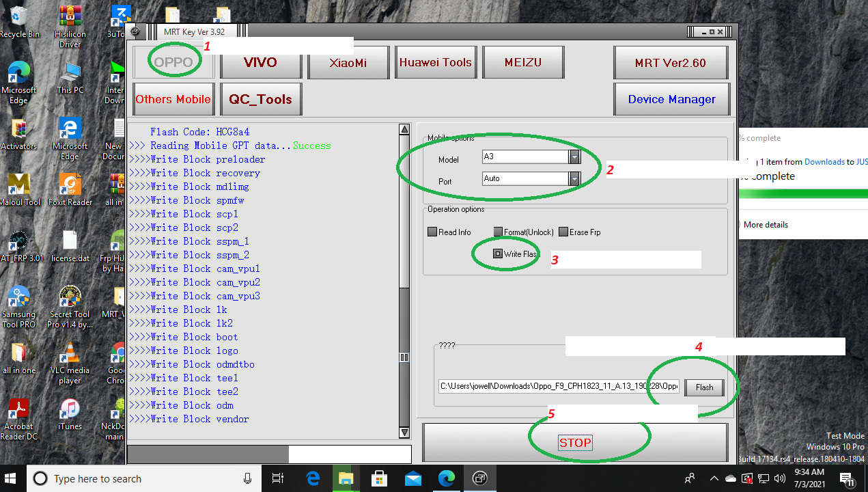The height and width of the screenshot is (492, 868).
Task: Open Secret Tool Pro v1.4 icon
Action: pos(70,307)
